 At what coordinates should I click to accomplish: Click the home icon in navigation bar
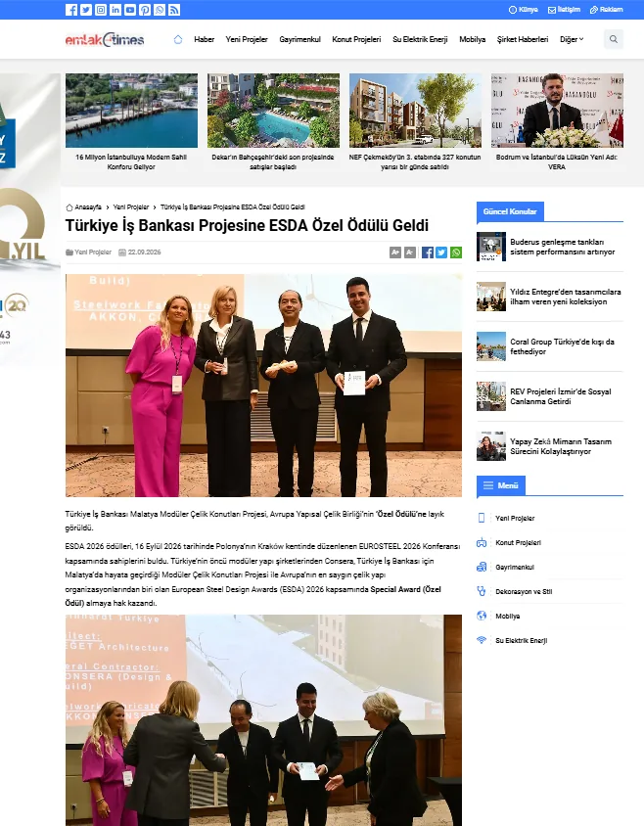[178, 39]
